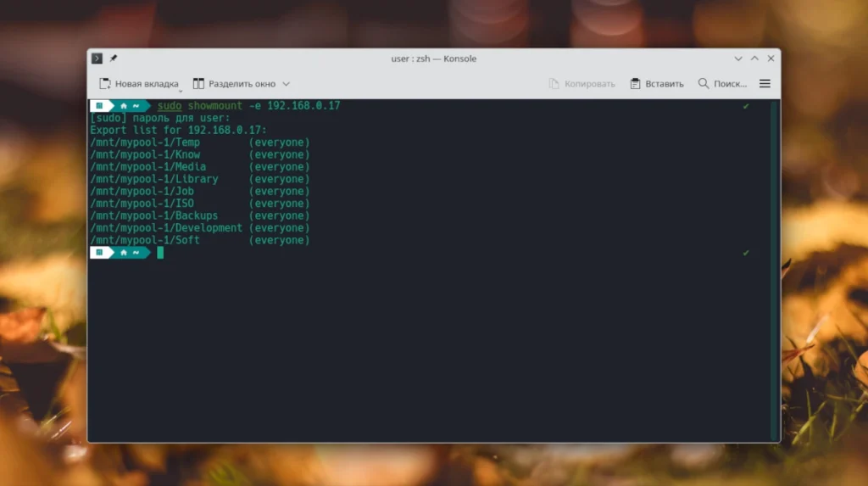Screen dimensions: 868x486
Task: Click the /mnt/mypool-1/Media line
Action: click(200, 167)
